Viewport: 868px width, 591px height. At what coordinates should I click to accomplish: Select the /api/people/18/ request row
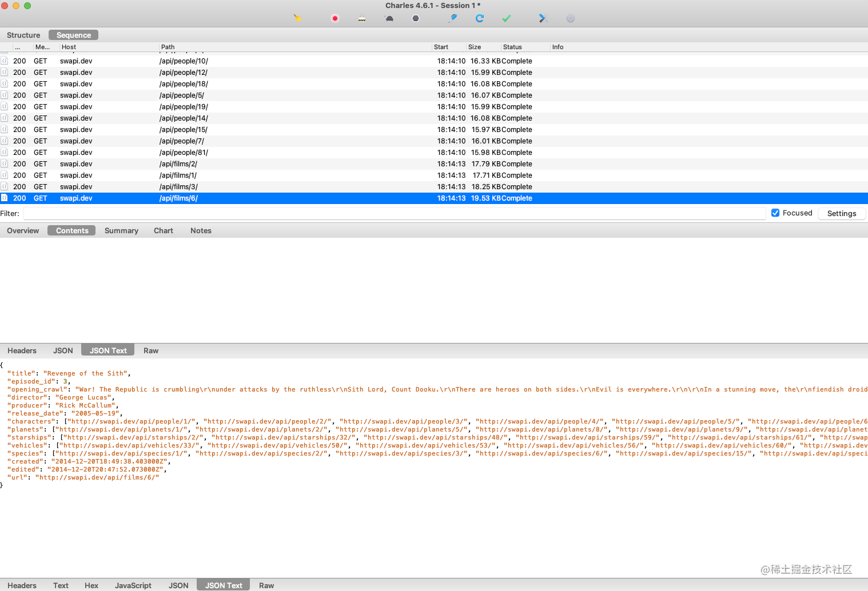(434, 83)
